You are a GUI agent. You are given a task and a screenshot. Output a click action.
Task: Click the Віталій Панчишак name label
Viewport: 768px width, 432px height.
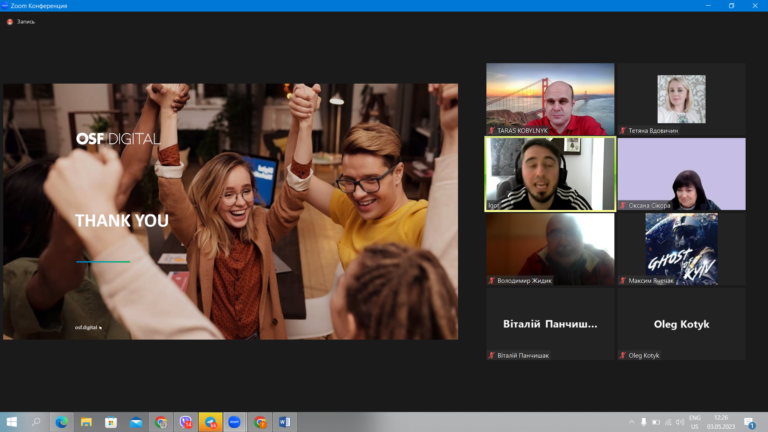pos(523,355)
